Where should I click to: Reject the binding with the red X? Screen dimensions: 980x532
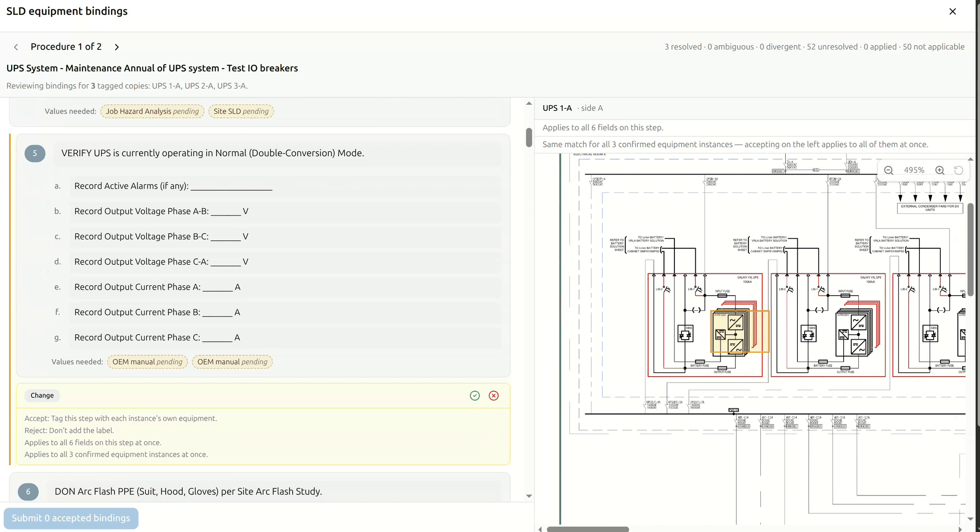pyautogui.click(x=494, y=395)
